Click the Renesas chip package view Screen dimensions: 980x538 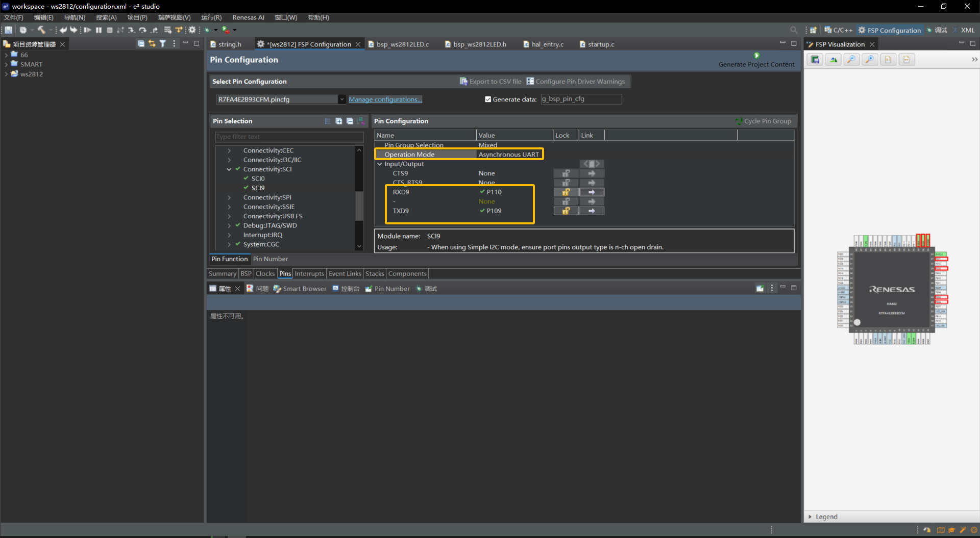[x=892, y=290]
